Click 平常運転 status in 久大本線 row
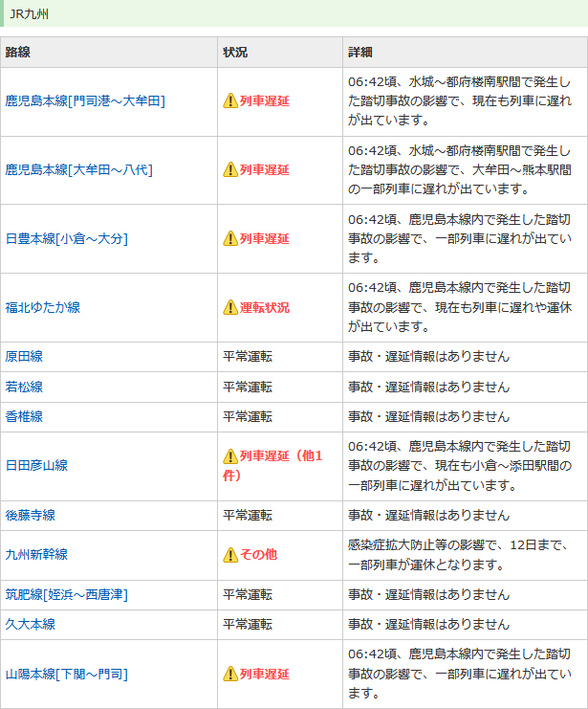This screenshot has width=588, height=709. (248, 624)
